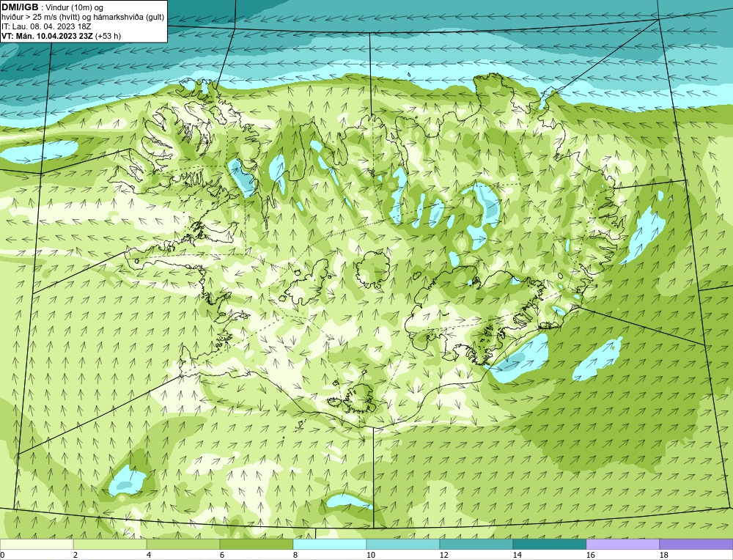Click the 16–18 m/s lavender legend swatch

[x=622, y=544]
